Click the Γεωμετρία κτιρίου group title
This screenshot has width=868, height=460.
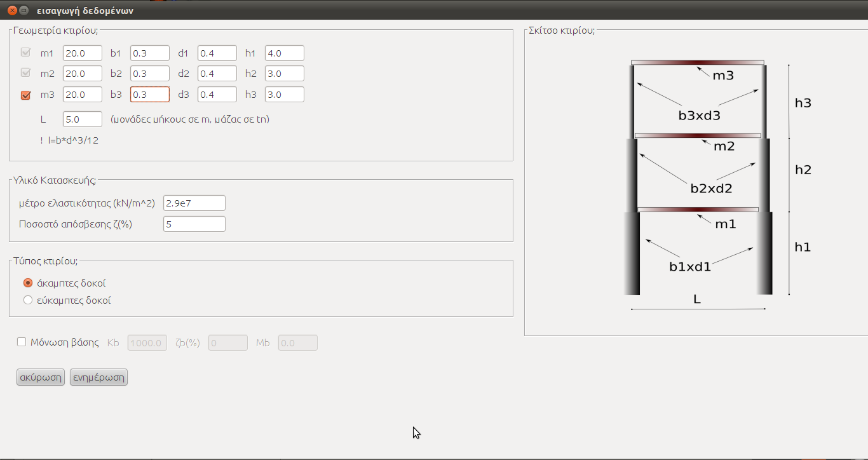[x=57, y=29]
